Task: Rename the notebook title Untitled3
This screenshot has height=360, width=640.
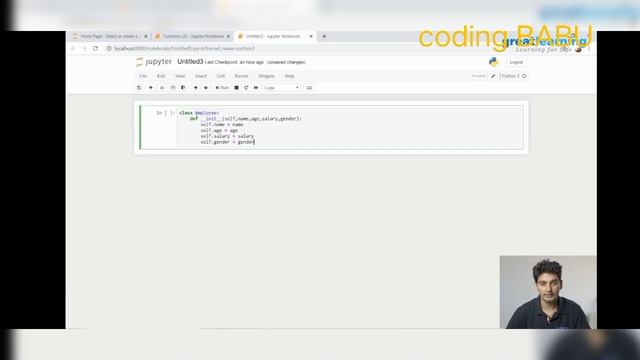Action: click(190, 62)
